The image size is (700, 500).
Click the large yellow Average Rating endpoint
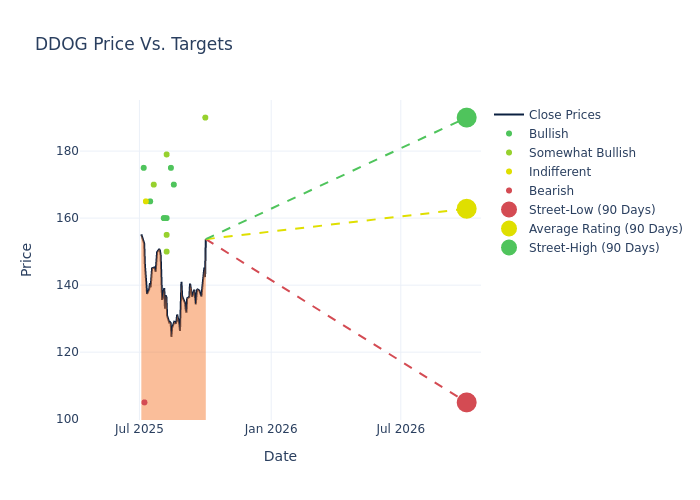466,209
